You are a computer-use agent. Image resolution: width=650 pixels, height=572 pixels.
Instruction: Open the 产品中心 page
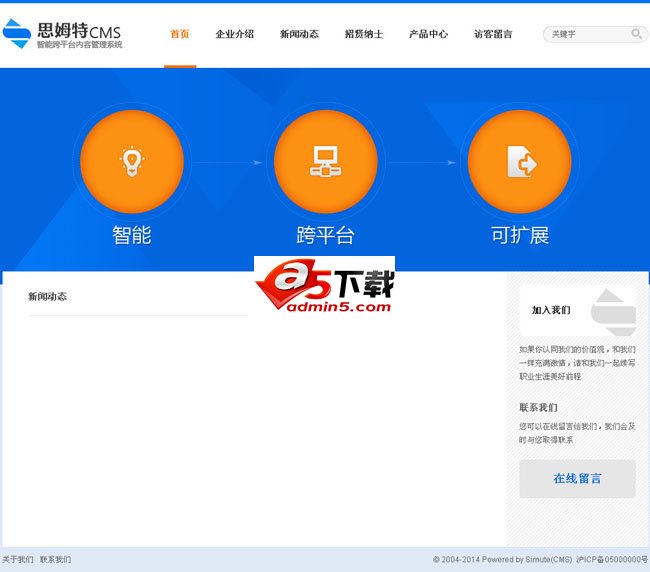(429, 34)
